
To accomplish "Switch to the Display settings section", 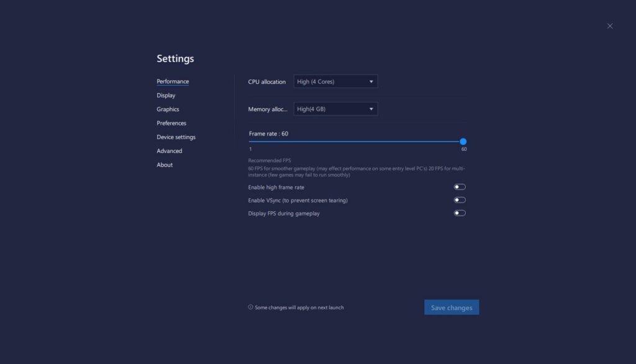I will [x=166, y=95].
